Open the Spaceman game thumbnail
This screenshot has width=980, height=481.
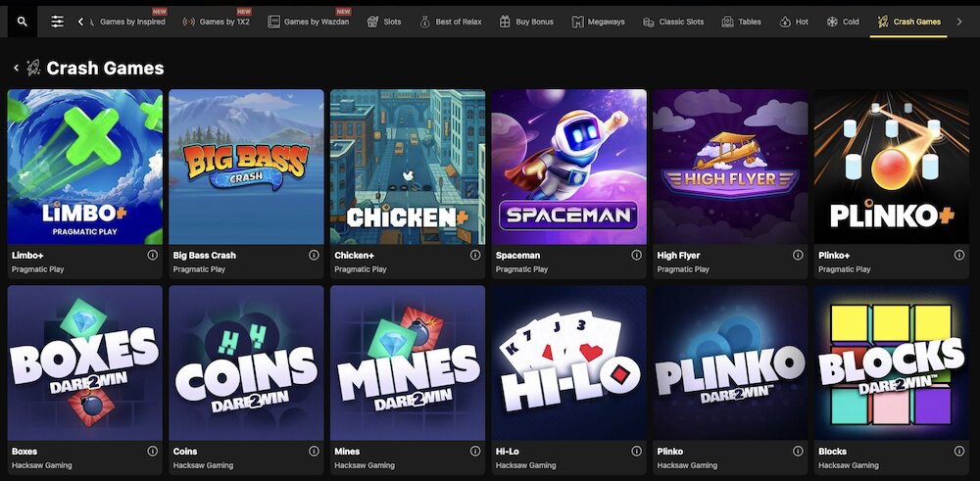(x=568, y=167)
